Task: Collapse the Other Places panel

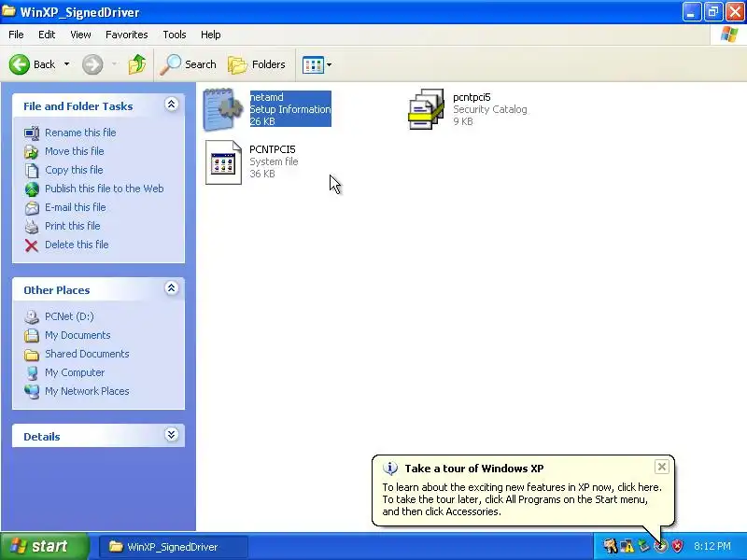Action: coord(172,288)
